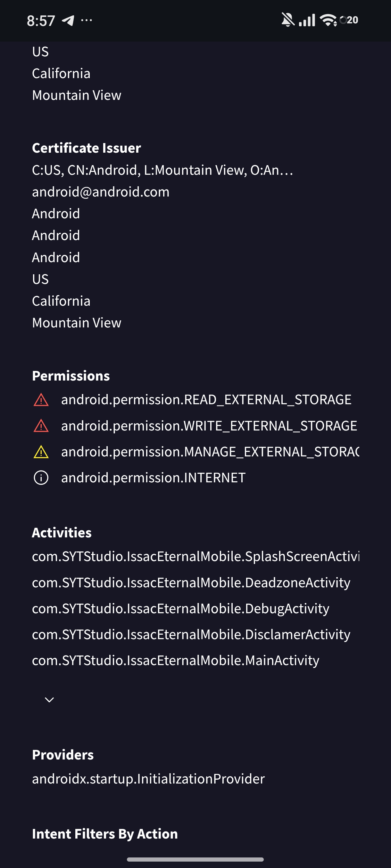
Task: Expand the full Activities list chevron
Action: pos(49,700)
